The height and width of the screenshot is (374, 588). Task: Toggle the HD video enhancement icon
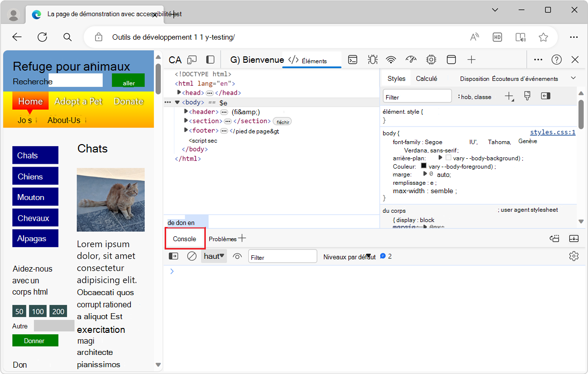point(497,37)
